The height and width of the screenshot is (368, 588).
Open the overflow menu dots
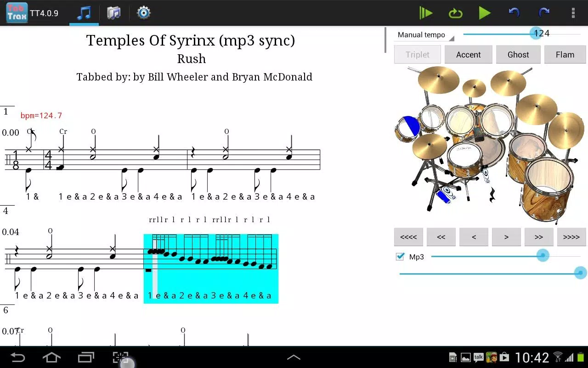coord(573,13)
